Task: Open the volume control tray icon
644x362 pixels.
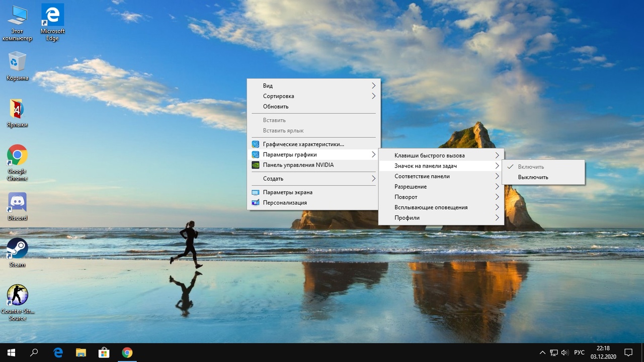Action: pos(565,352)
